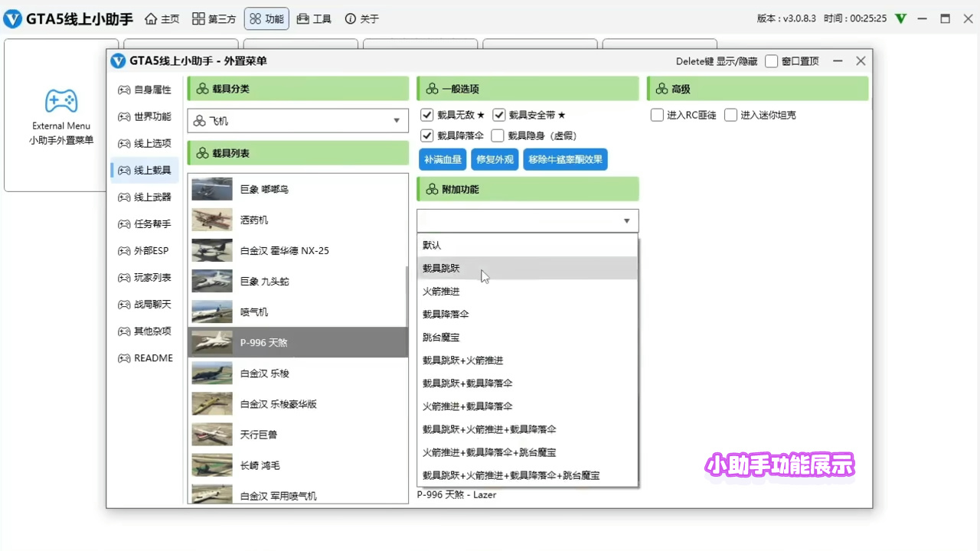The width and height of the screenshot is (980, 551).
Task: Uncheck the 载具降落伞 option
Action: [x=427, y=135]
